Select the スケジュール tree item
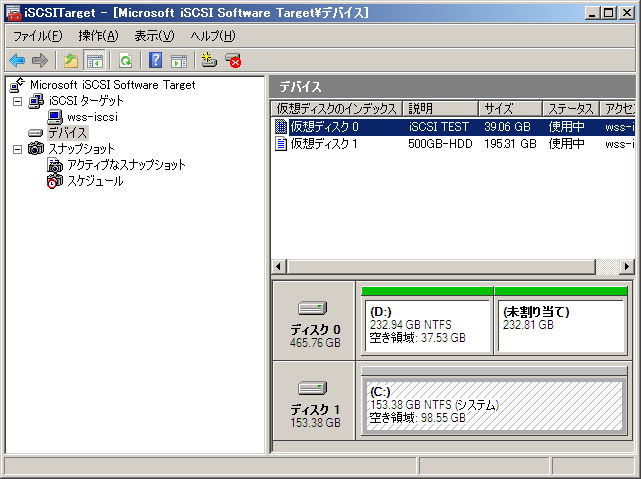The image size is (641, 479). click(x=95, y=181)
